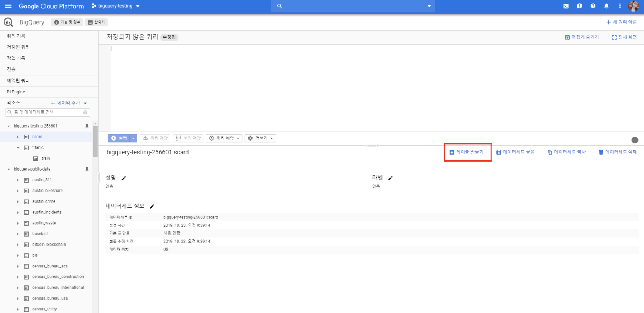Image resolution: width=644 pixels, height=313 pixels.
Task: Select the scard dataset
Action: click(x=37, y=137)
